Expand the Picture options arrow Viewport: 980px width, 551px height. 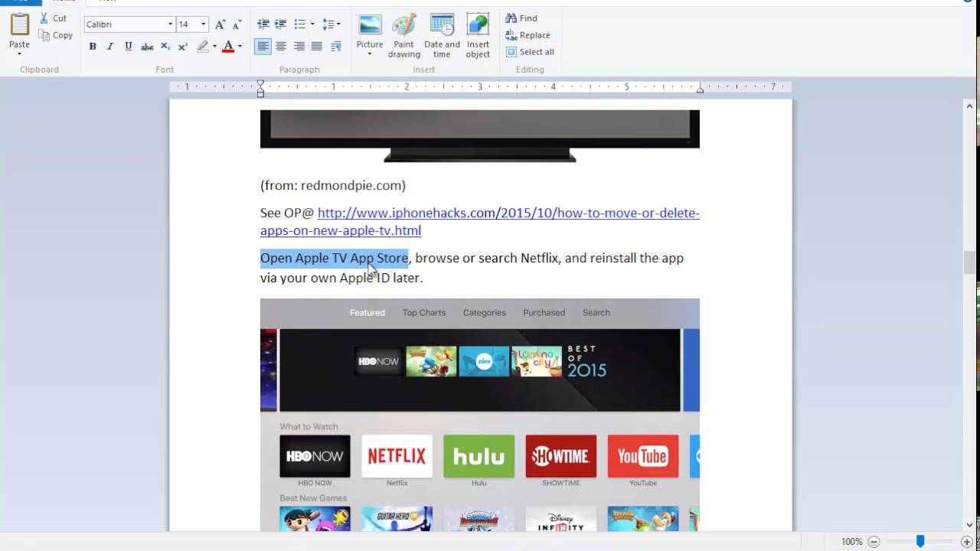[x=370, y=54]
